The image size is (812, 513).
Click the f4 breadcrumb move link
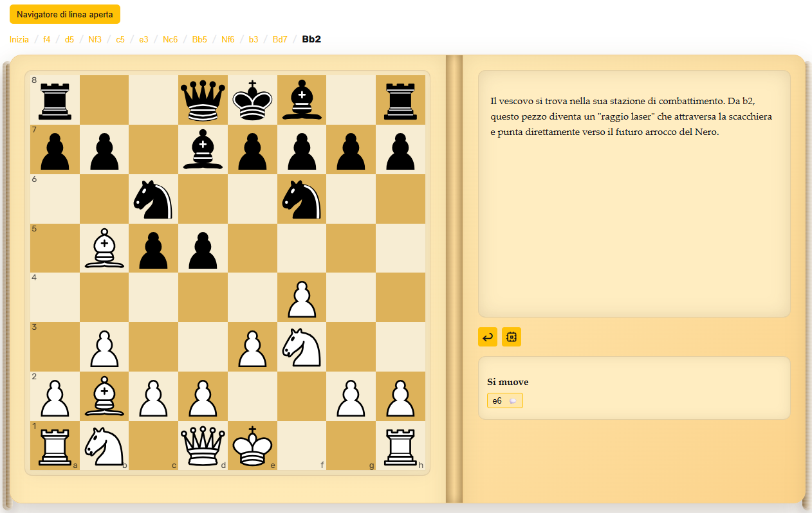coord(47,39)
